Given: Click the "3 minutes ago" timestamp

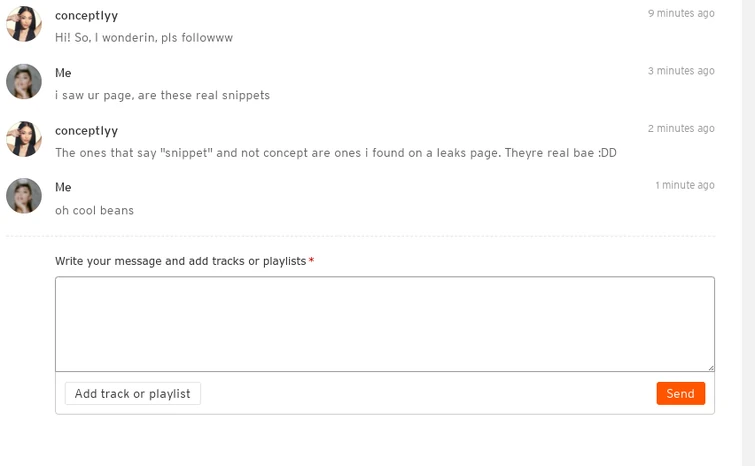Looking at the screenshot, I should point(680,71).
